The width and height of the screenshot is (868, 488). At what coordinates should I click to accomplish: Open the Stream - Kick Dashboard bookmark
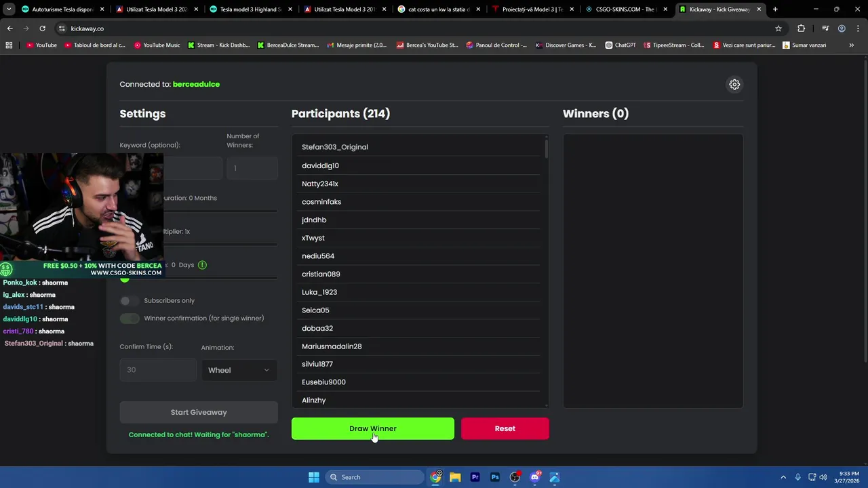(x=218, y=45)
